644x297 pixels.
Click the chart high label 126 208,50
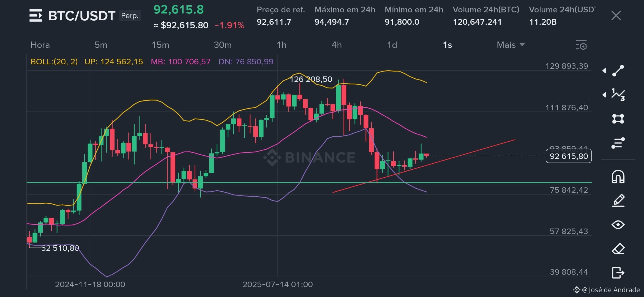click(311, 79)
